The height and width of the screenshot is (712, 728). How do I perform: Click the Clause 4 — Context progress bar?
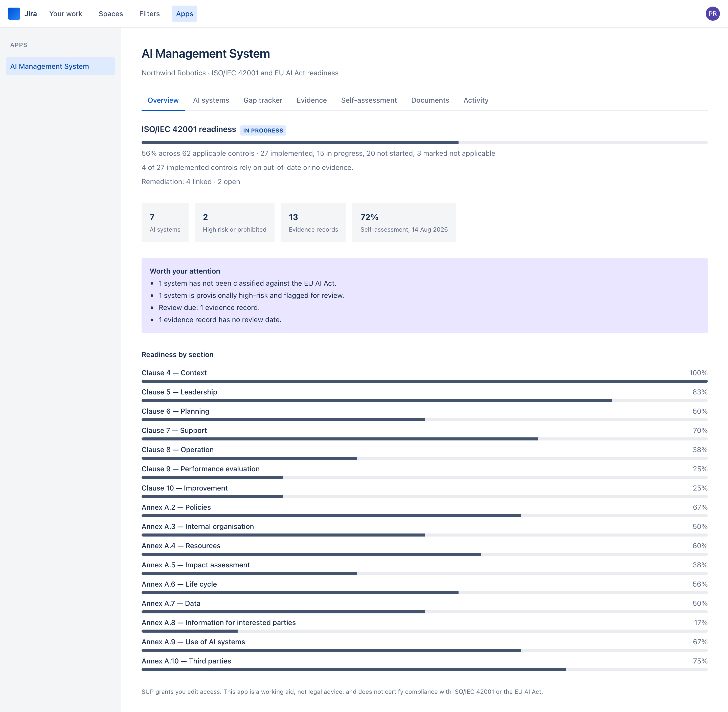(424, 381)
